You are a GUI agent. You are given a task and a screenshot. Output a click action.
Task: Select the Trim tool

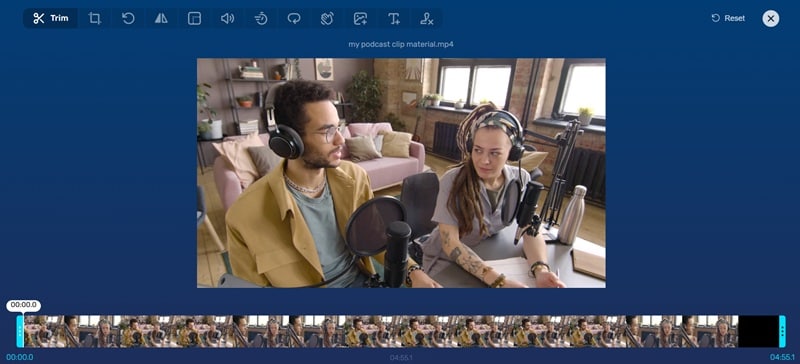(x=51, y=18)
